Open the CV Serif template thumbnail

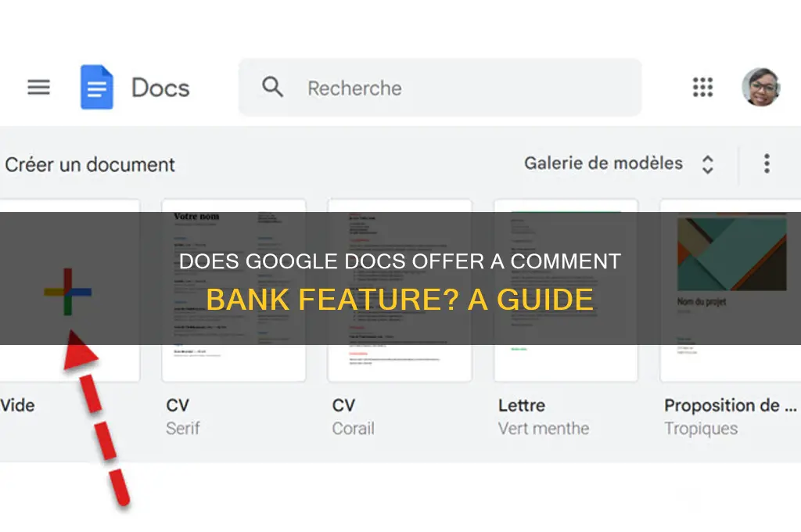tap(234, 290)
